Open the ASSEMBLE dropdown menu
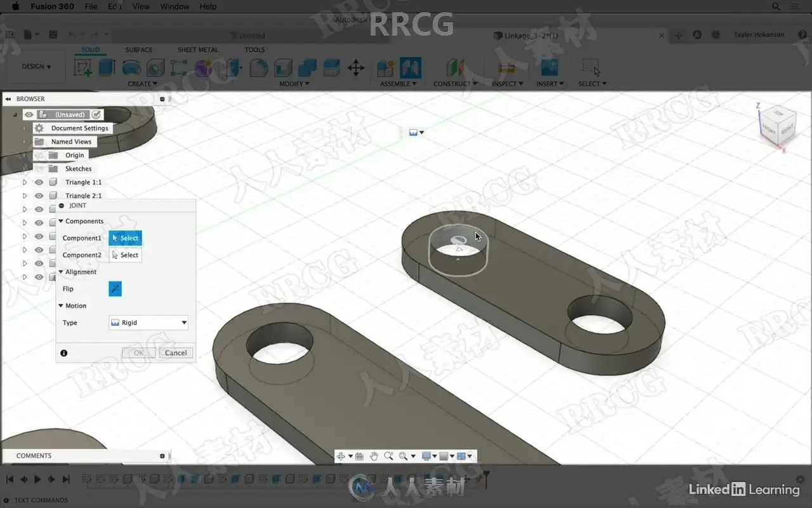Viewport: 812px width, 508px height. click(x=398, y=84)
